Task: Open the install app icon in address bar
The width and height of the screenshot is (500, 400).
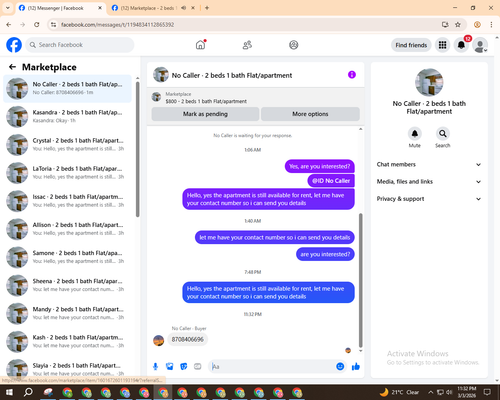Action: [x=445, y=25]
